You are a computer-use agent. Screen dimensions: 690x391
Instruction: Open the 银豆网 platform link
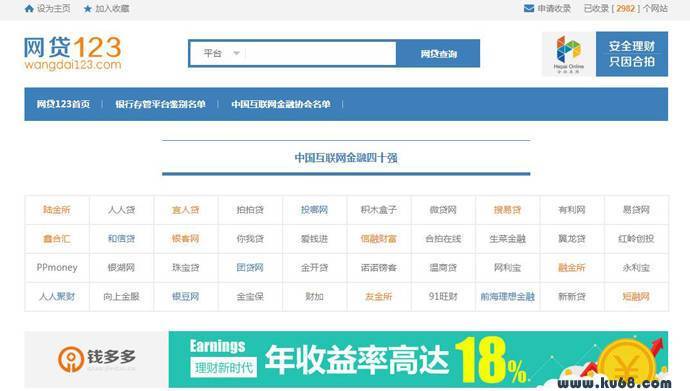[186, 296]
